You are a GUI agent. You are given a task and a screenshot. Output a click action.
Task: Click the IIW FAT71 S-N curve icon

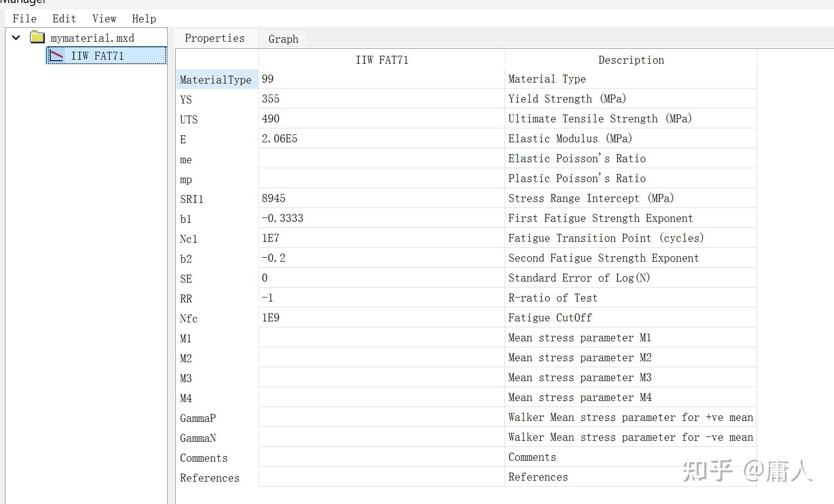pos(57,55)
